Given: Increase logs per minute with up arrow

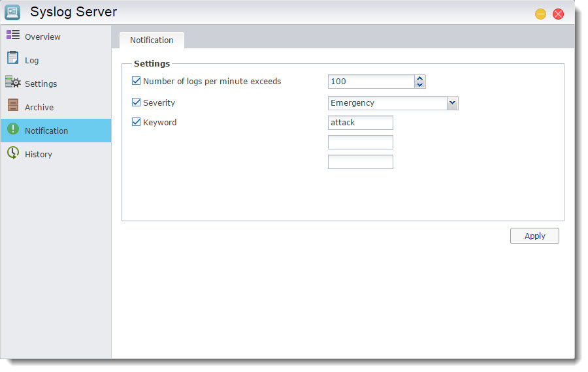Looking at the screenshot, I should [x=420, y=78].
